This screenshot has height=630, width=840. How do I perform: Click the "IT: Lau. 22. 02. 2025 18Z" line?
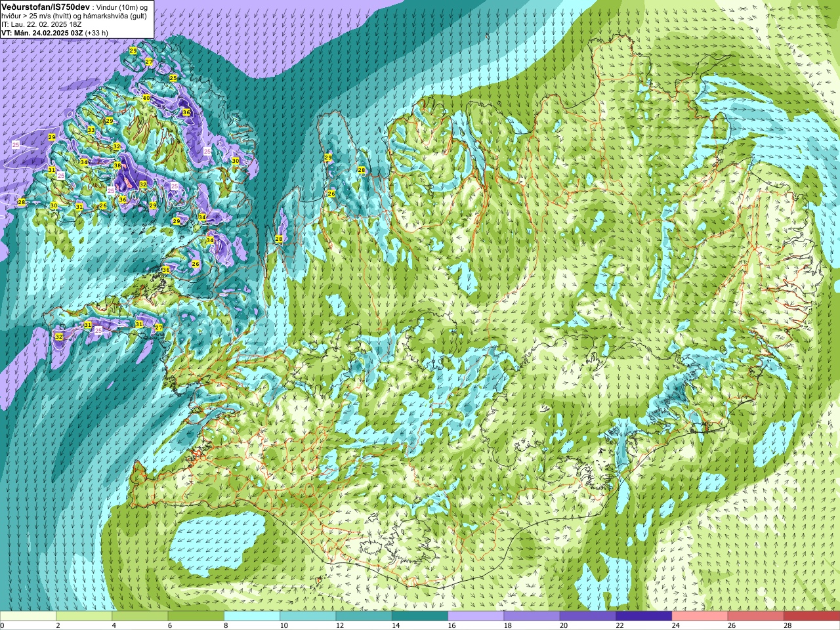(x=41, y=24)
